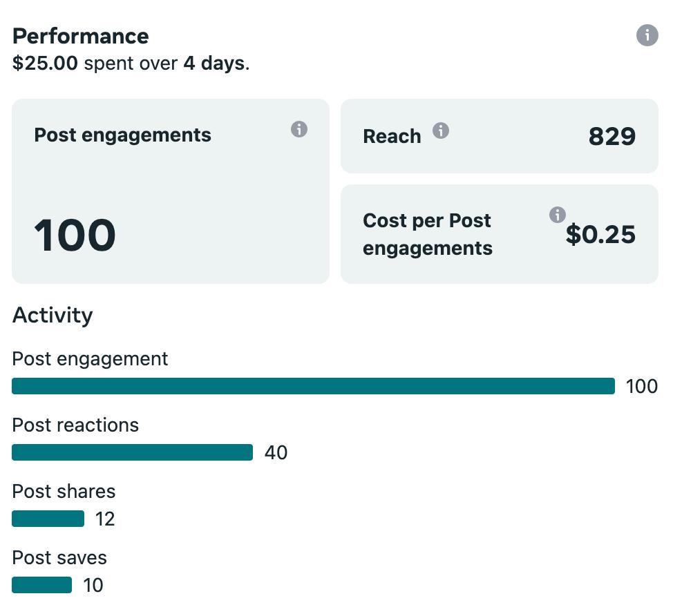Viewport: 673px width, 616px height.
Task: Select the large 100 post engagements number
Action: point(75,235)
